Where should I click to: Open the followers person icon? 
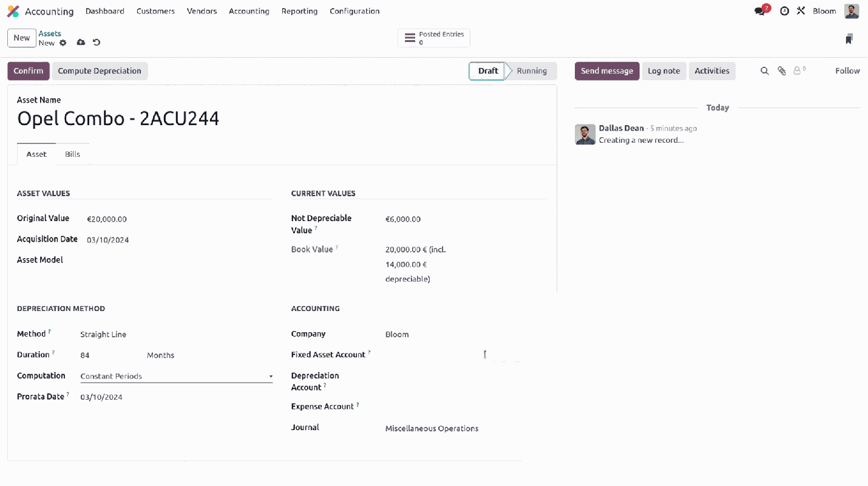[x=799, y=71]
